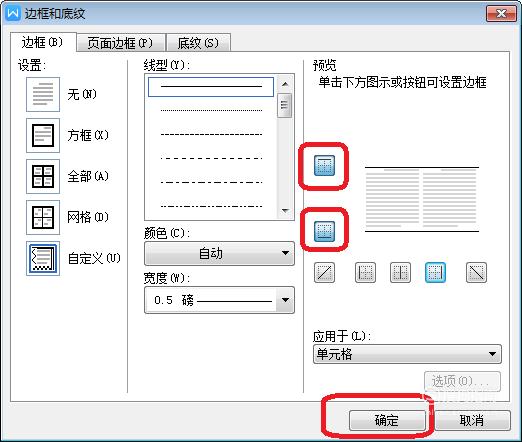Click the border preview diagram
Screen dimensions: 522x442
coord(422,199)
